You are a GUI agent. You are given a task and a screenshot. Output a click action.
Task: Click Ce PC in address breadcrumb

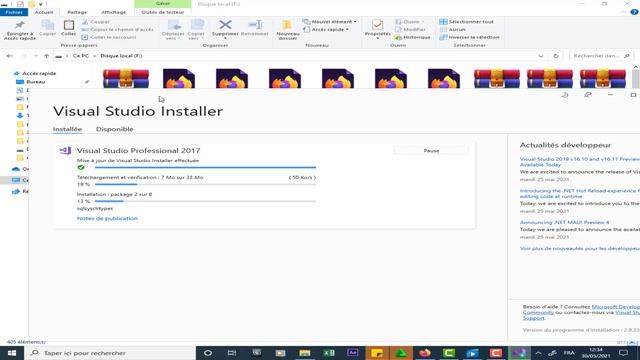[80, 56]
